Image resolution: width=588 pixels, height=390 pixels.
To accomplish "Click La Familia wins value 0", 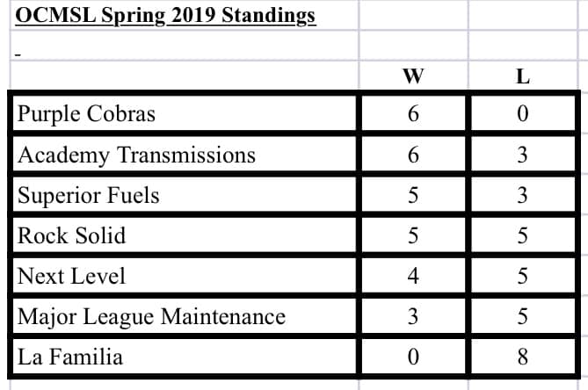I will tap(413, 357).
